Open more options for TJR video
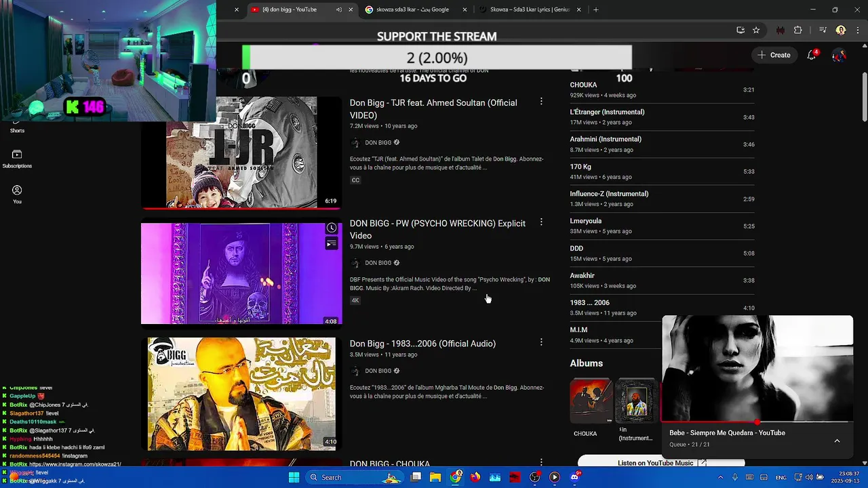This screenshot has height=488, width=868. [x=541, y=102]
